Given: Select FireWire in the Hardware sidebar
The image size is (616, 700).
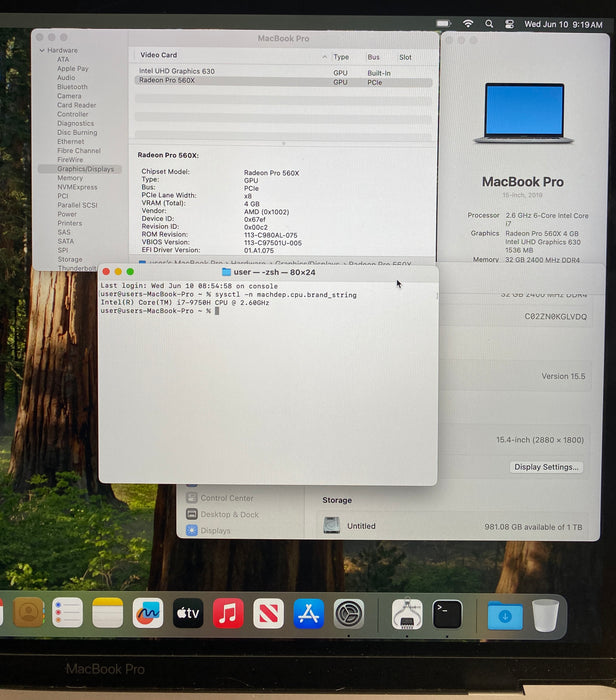Looking at the screenshot, I should (70, 160).
